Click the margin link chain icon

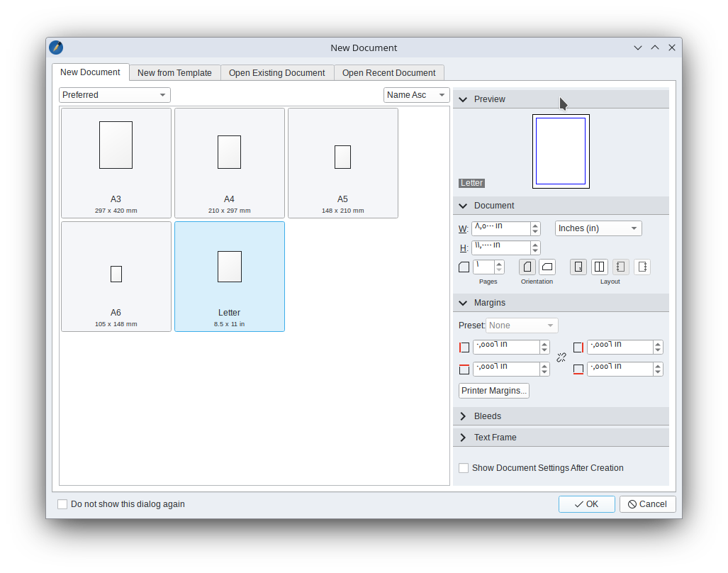click(x=561, y=357)
